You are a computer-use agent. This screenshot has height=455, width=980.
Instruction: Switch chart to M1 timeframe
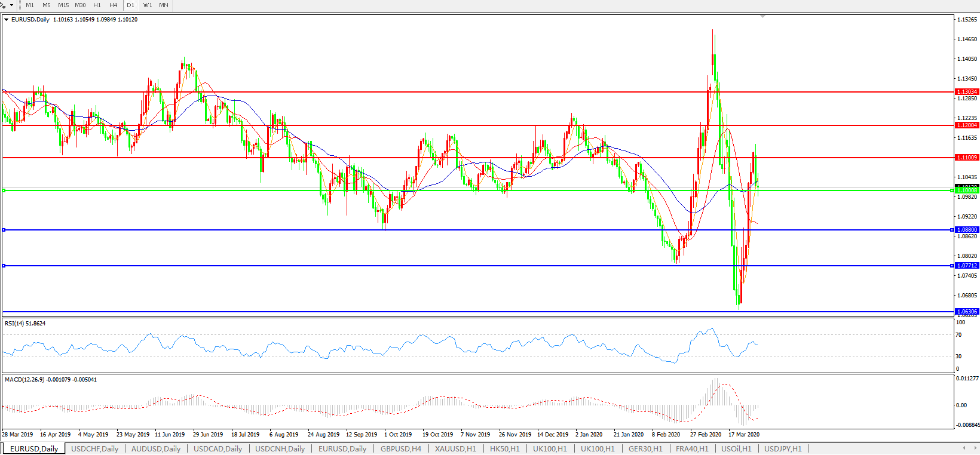tap(30, 5)
